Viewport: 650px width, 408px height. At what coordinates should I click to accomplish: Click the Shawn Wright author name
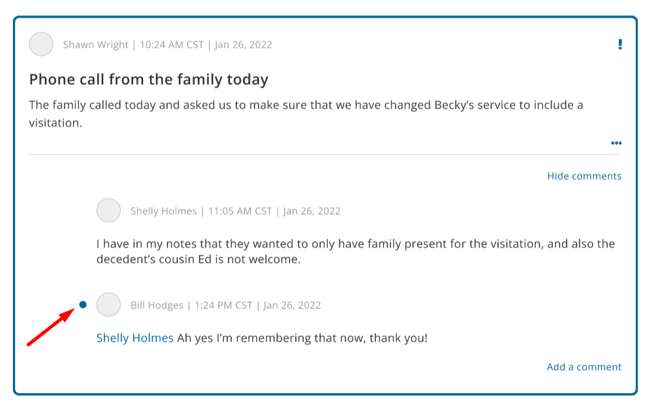[95, 44]
